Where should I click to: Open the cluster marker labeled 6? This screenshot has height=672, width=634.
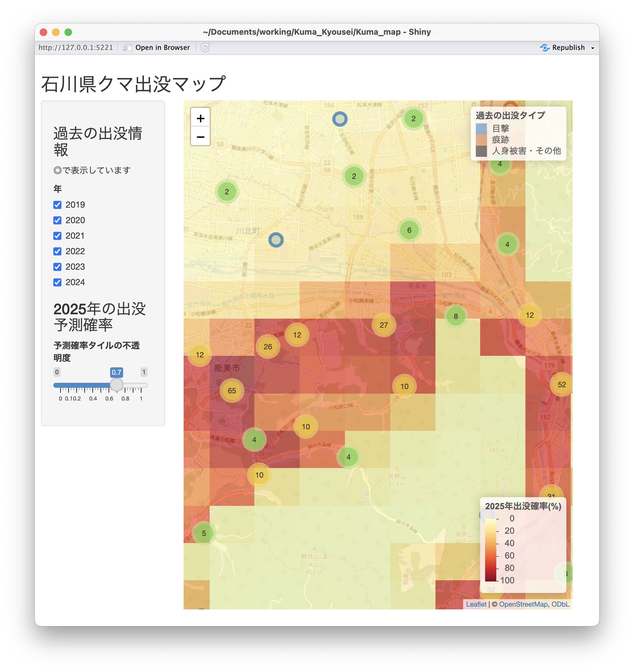409,230
